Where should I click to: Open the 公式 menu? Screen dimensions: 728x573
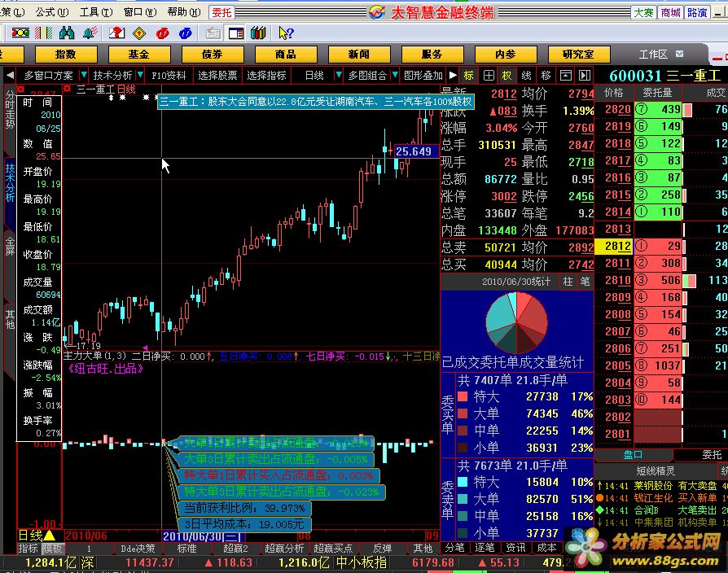point(52,11)
